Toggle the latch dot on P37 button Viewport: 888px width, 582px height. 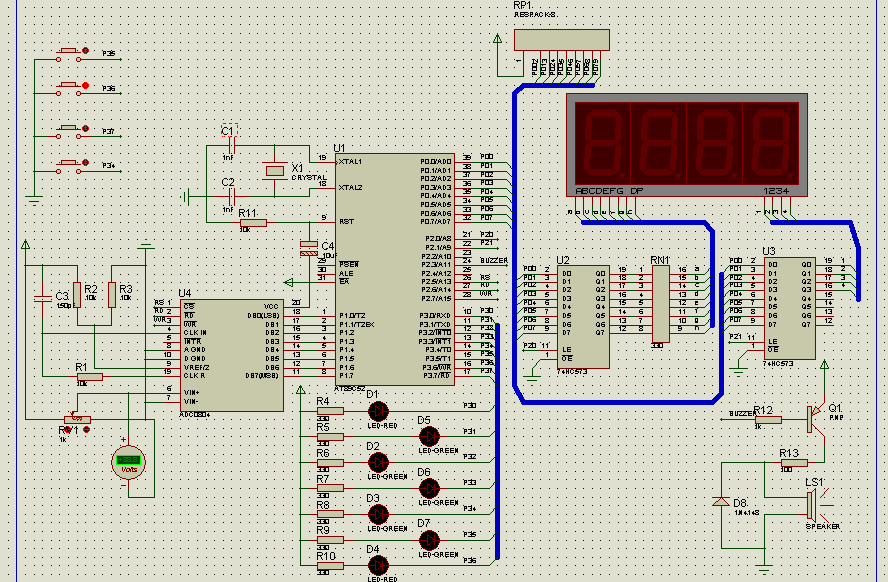[x=86, y=129]
